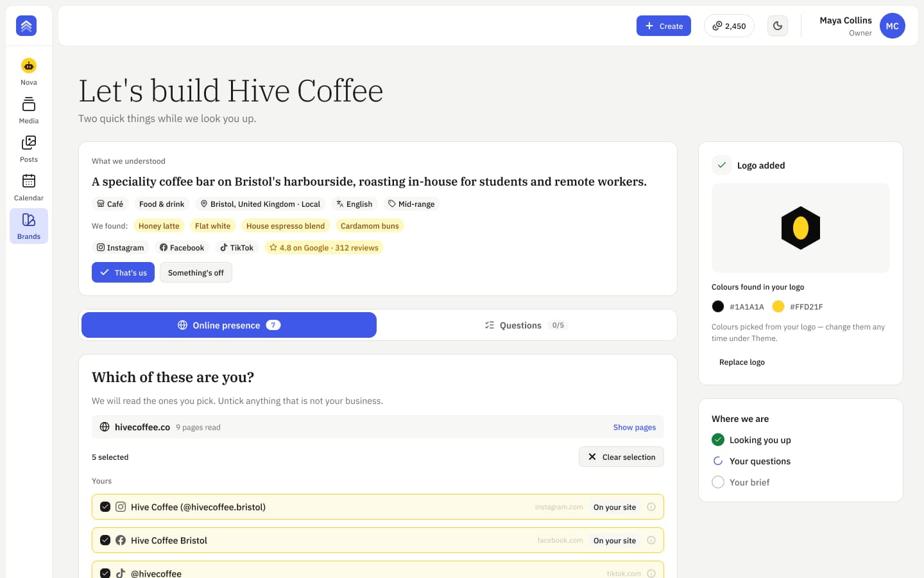Click the 4.8 on Google reviews chip

pos(324,247)
